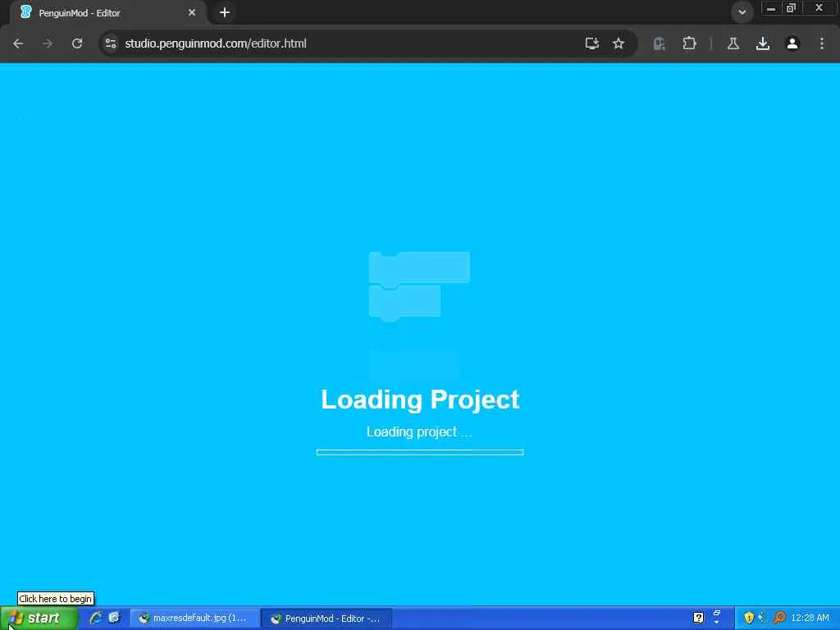The height and width of the screenshot is (630, 840).
Task: Select the PenguinMod - Editor taskbar button
Action: (326, 619)
